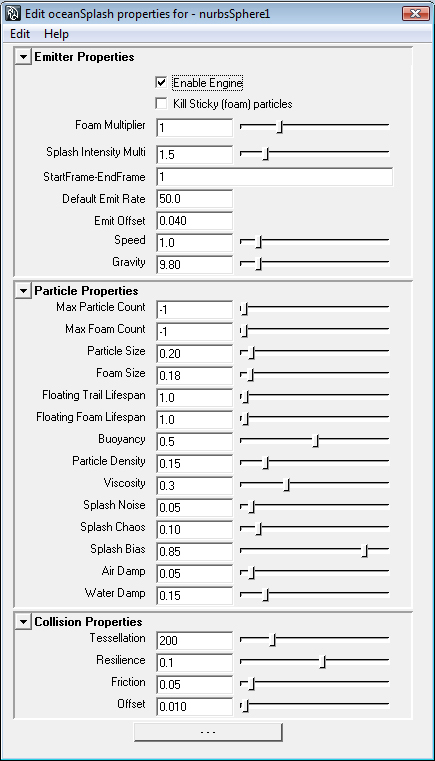This screenshot has width=435, height=761.
Task: Close the oceanSplash properties window
Action: (416, 14)
